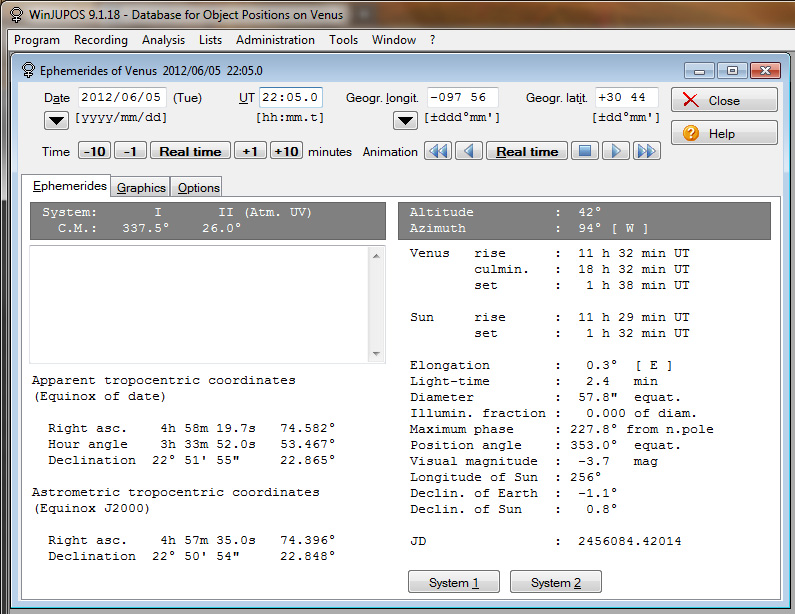Image resolution: width=795 pixels, height=614 pixels.
Task: Open the date dropdown arrow
Action: 57,120
